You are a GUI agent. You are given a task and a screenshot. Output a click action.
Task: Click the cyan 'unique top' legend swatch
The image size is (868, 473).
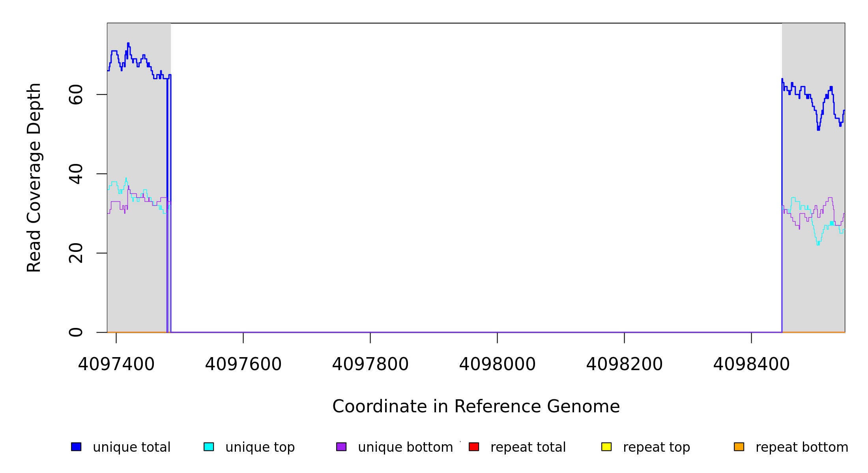(x=209, y=447)
